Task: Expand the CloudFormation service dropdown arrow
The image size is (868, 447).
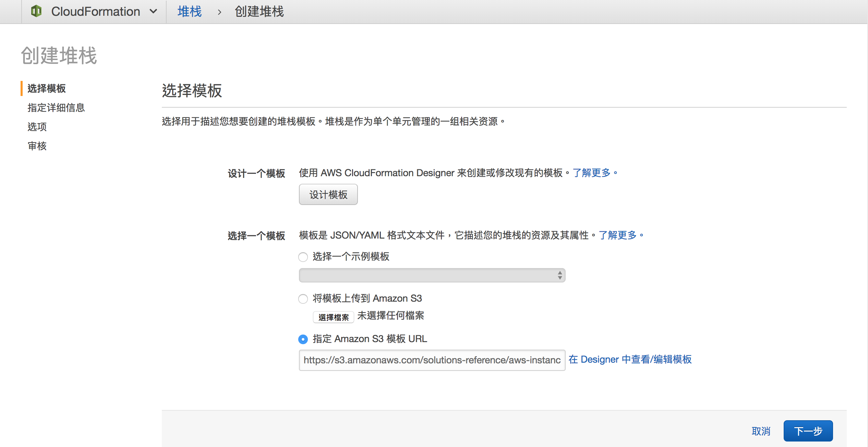Action: [154, 11]
